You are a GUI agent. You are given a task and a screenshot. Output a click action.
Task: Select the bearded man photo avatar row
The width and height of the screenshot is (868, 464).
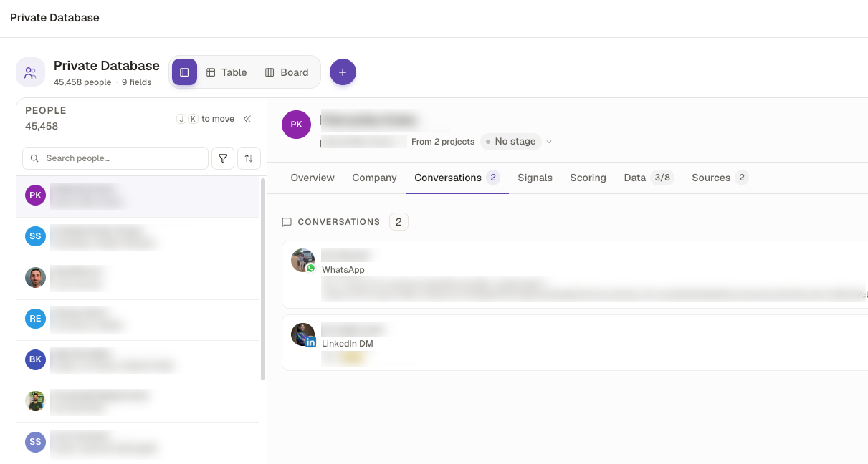(138, 278)
